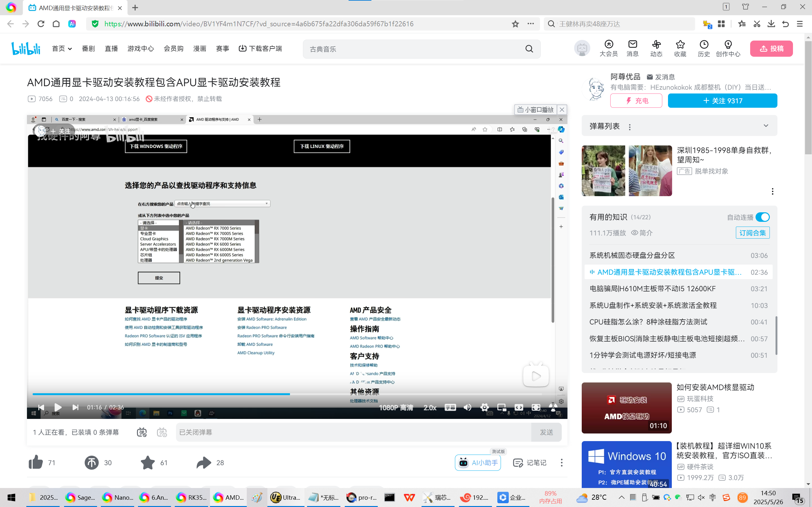This screenshot has width=812, height=507.
Task: Open 首页 dropdown in navigation
Action: coord(62,48)
